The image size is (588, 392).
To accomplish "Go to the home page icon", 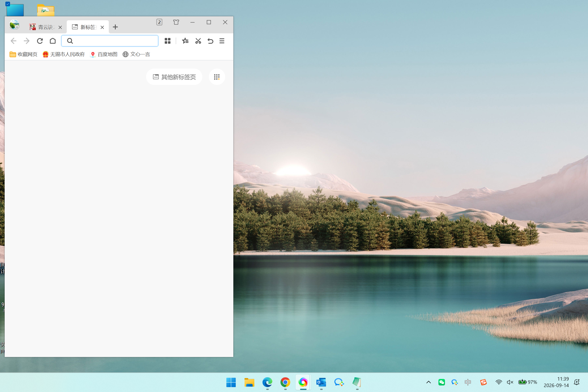I will tap(53, 41).
